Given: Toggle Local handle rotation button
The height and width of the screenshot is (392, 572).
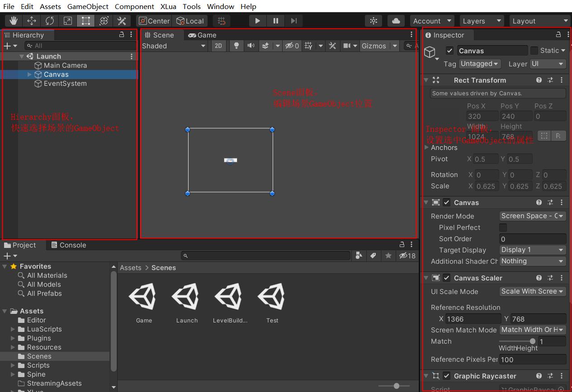Looking at the screenshot, I should (x=190, y=21).
